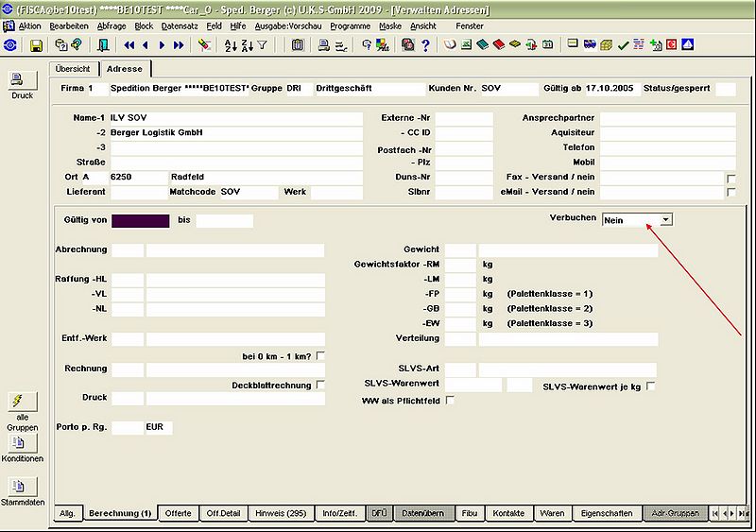Go to next record with single right arrow

[x=162, y=45]
